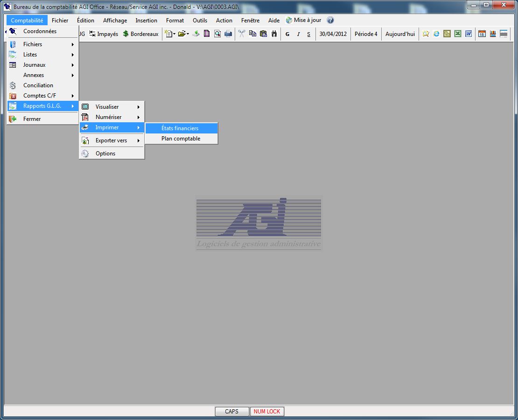Screen dimensions: 518x420
Task: Click the Bordereaux toolbar button
Action: point(141,34)
